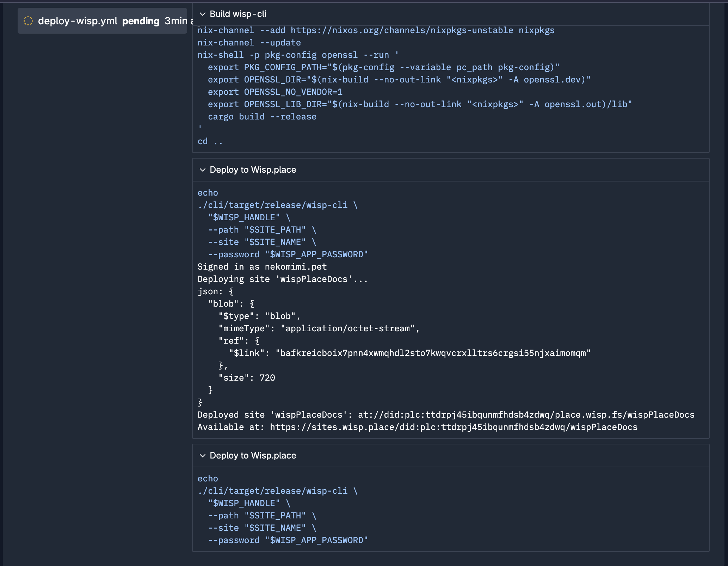Click the pending spinner icon beside deploy-wisp.yml
The image size is (728, 566).
point(28,21)
